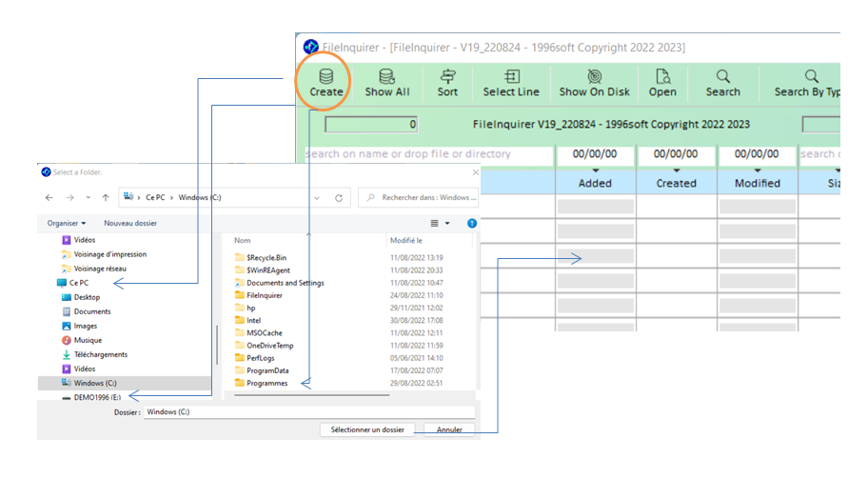Select Ce PC in the navigation tree
868x479 pixels.
pos(79,283)
